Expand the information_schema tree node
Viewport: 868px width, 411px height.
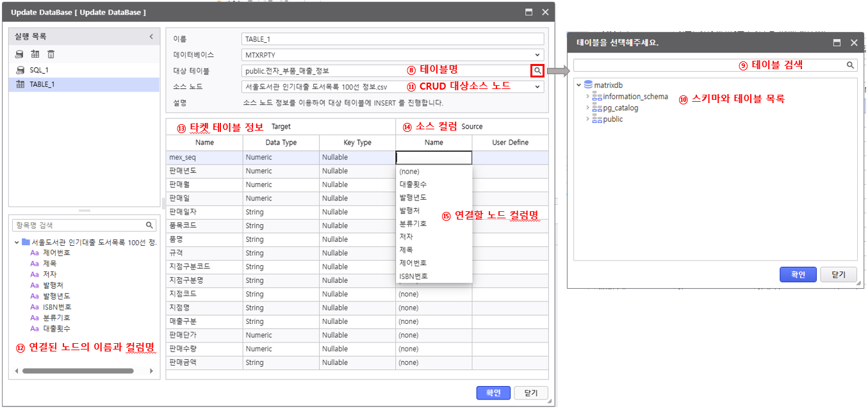coord(587,97)
